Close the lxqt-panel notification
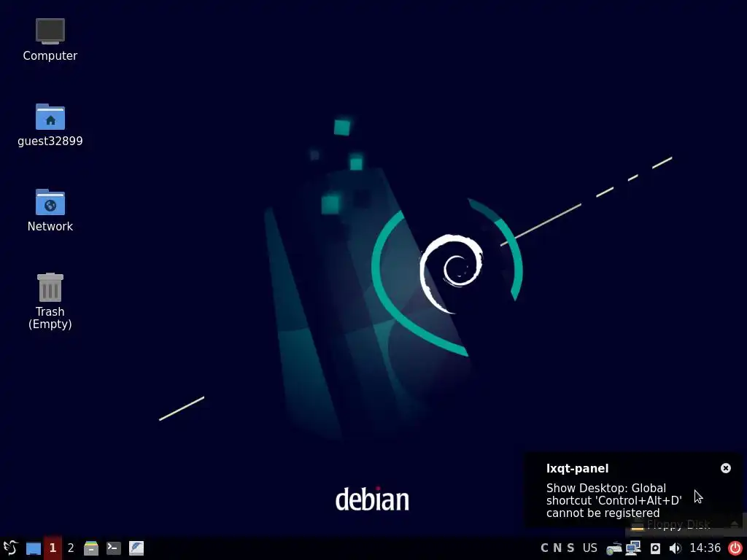 pyautogui.click(x=726, y=468)
